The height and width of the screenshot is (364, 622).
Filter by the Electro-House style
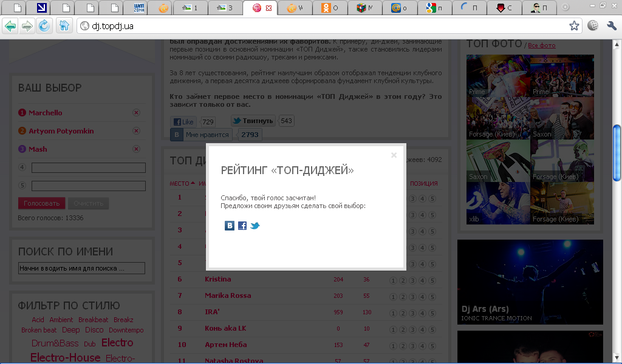tap(66, 357)
